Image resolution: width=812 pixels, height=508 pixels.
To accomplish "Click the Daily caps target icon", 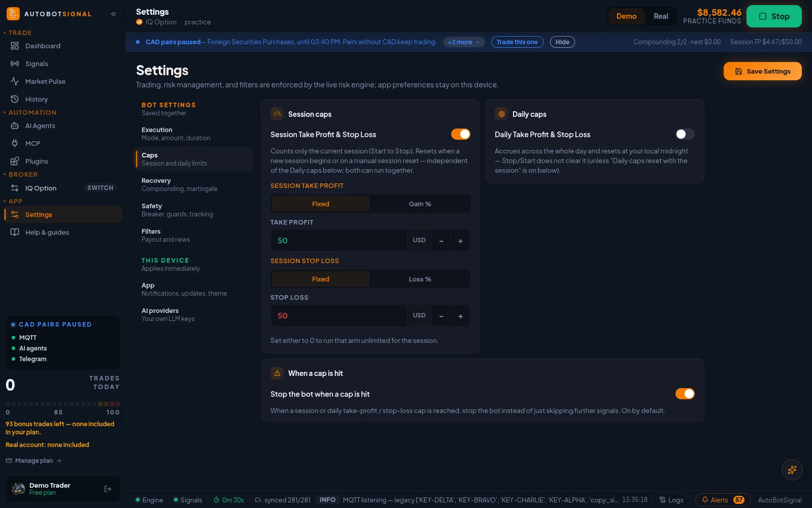I will (x=501, y=114).
